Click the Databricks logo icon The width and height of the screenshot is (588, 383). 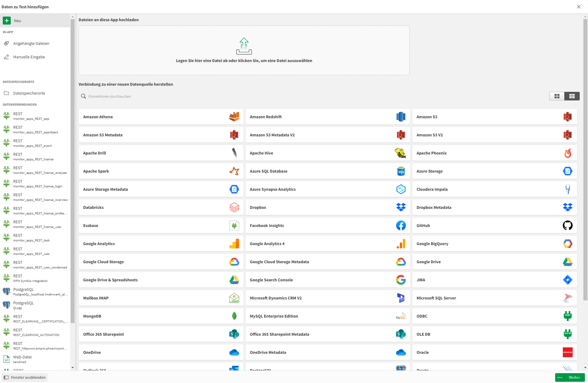click(234, 207)
